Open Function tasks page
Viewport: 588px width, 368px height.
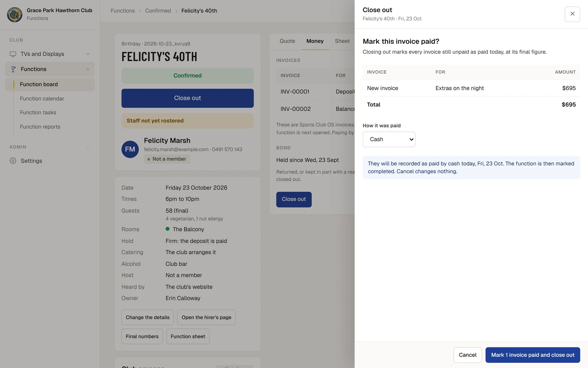pos(38,113)
